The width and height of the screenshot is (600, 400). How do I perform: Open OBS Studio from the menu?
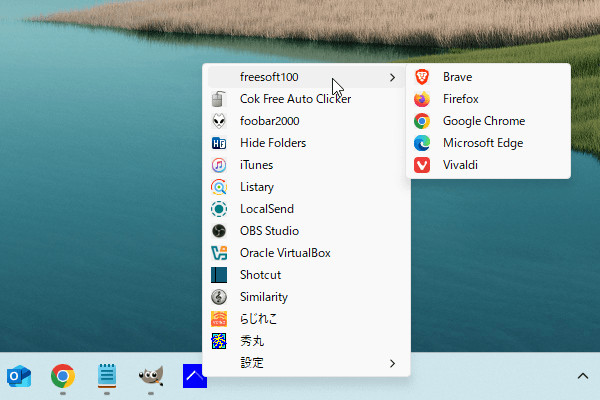tap(306, 231)
